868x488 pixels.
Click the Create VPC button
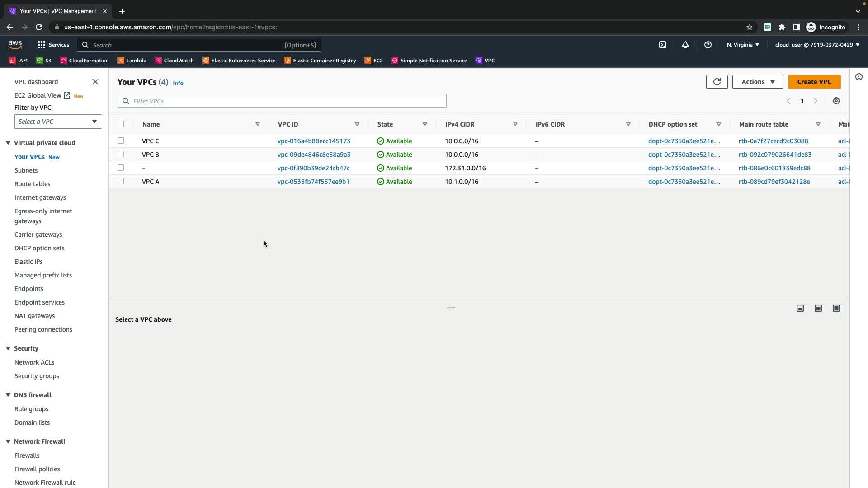click(x=814, y=82)
